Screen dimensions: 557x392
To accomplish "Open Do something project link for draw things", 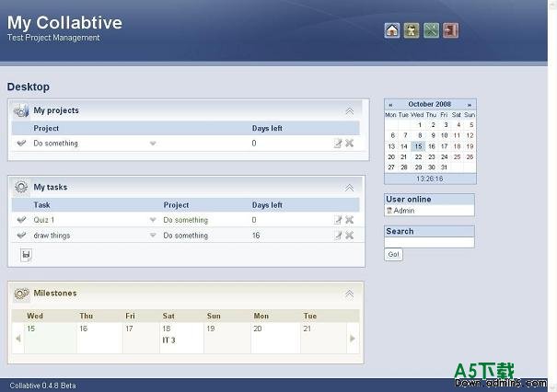I will pyautogui.click(x=186, y=236).
